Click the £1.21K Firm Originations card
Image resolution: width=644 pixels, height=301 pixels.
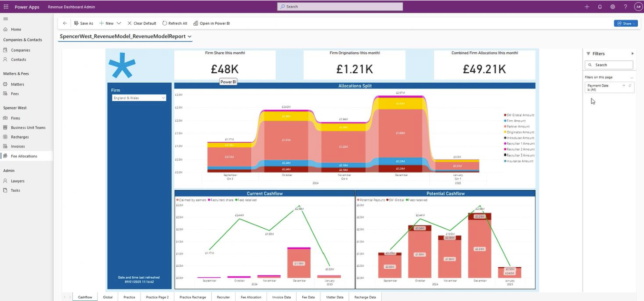pyautogui.click(x=355, y=65)
